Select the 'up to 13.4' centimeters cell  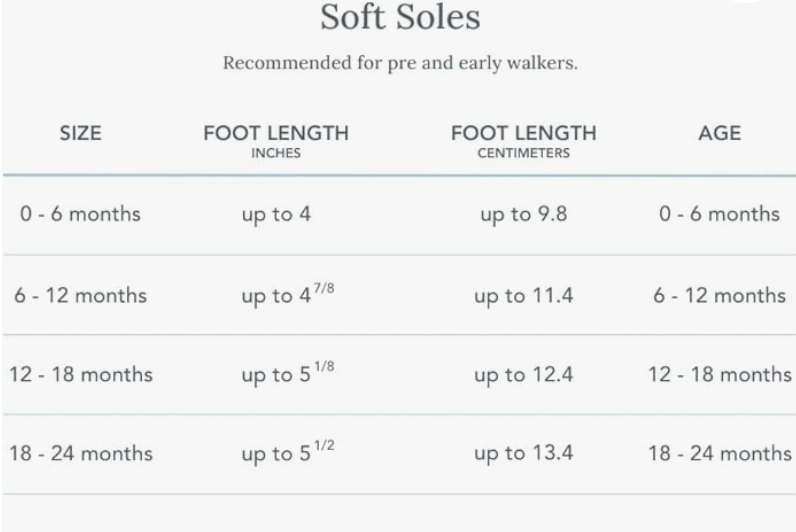(524, 453)
